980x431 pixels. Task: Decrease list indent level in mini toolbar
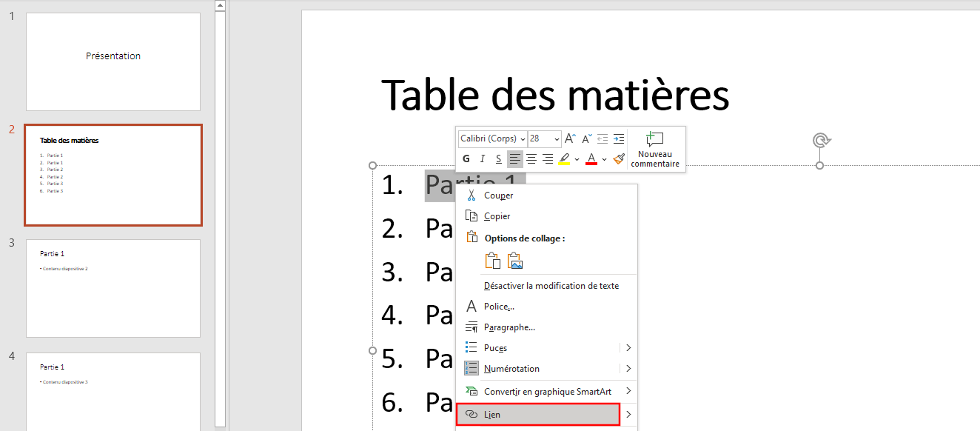(603, 138)
